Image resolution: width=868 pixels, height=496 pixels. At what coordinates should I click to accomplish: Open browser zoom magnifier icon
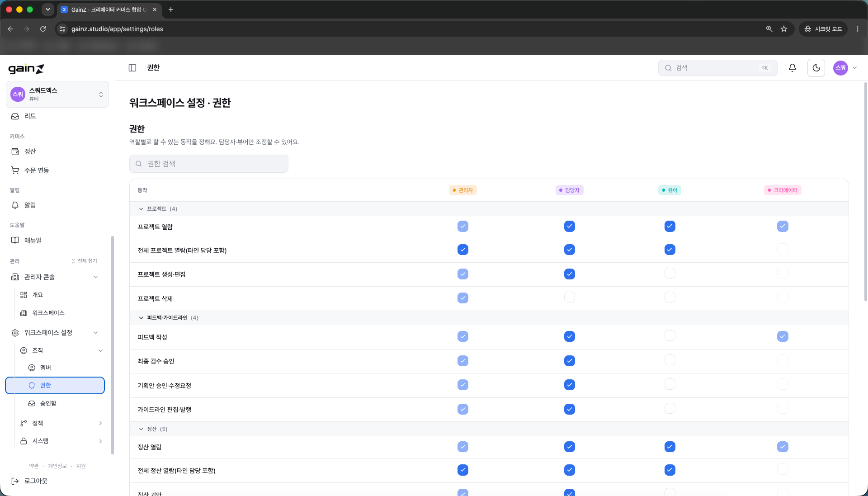coord(769,29)
